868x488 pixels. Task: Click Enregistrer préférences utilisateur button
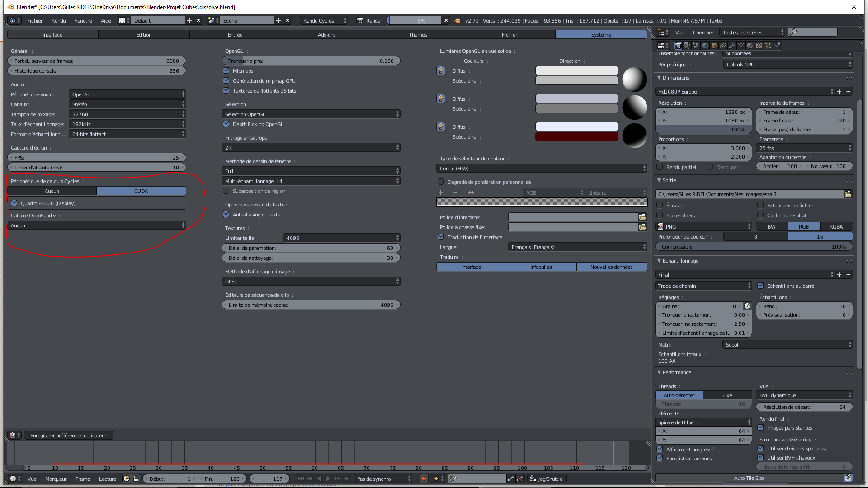[x=68, y=435]
